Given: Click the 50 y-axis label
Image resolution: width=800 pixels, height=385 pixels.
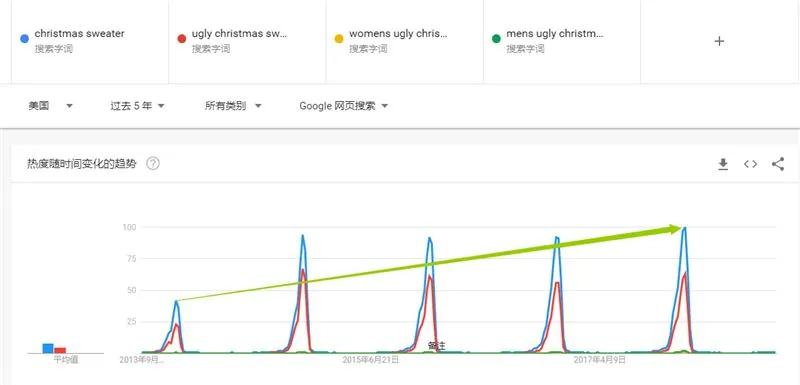Looking at the screenshot, I should pos(132,291).
